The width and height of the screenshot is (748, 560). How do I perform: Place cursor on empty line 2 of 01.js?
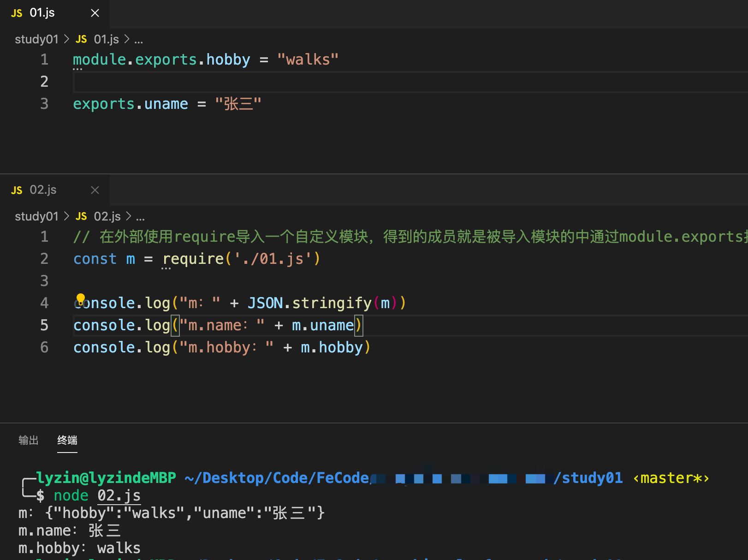click(410, 82)
